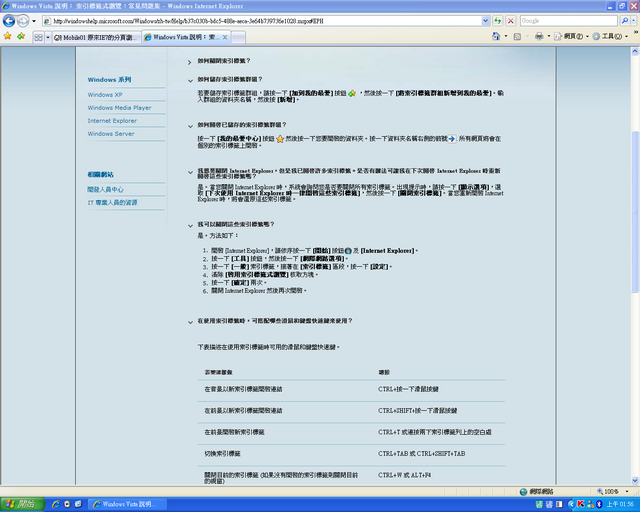The image size is (640, 512).
Task: Open the 100% zoom level control
Action: click(608, 492)
